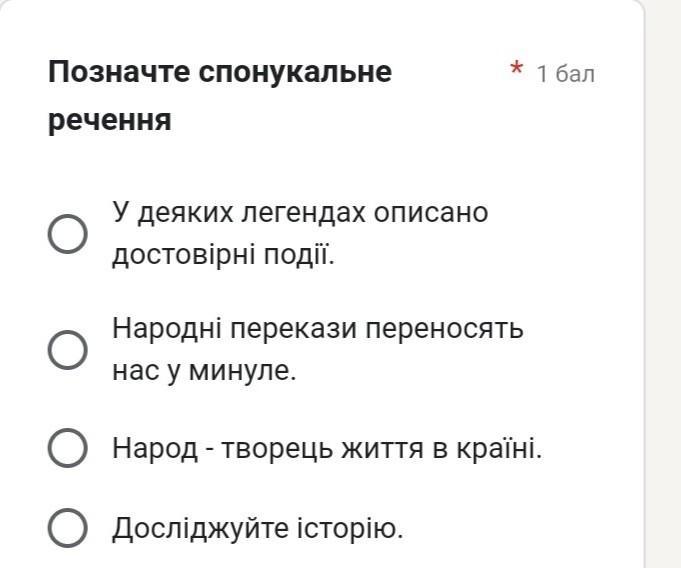Screen dimensions: 681x568
Task: Click the red required asterisk
Action: click(x=516, y=70)
